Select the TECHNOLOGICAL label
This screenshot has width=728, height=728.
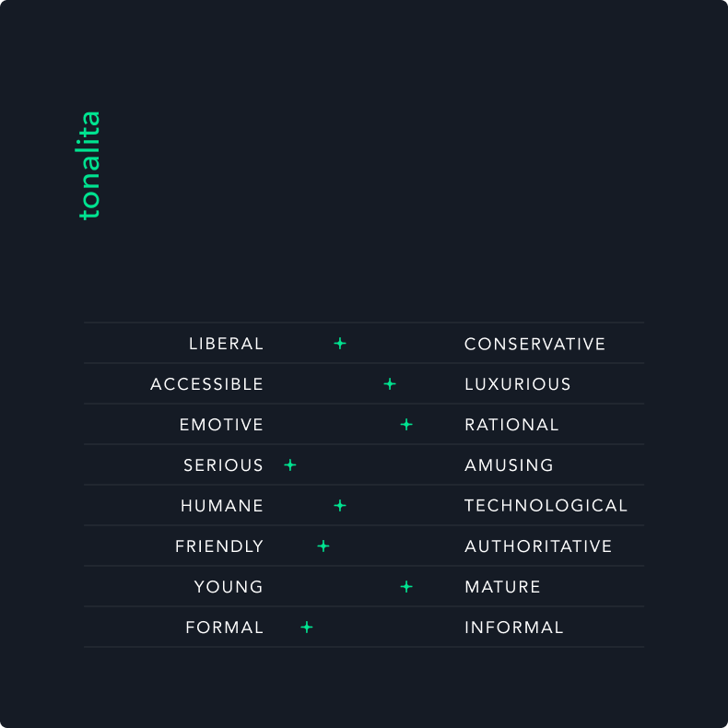point(546,506)
